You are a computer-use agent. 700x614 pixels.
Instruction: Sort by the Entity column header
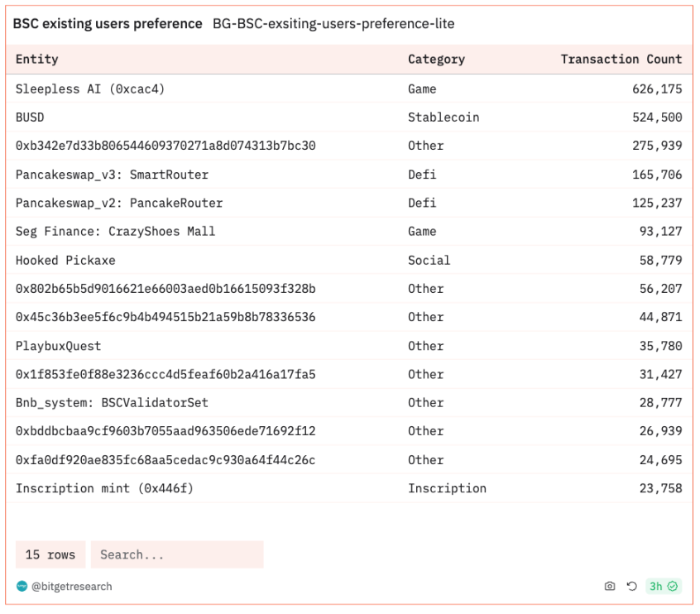pyautogui.click(x=37, y=60)
